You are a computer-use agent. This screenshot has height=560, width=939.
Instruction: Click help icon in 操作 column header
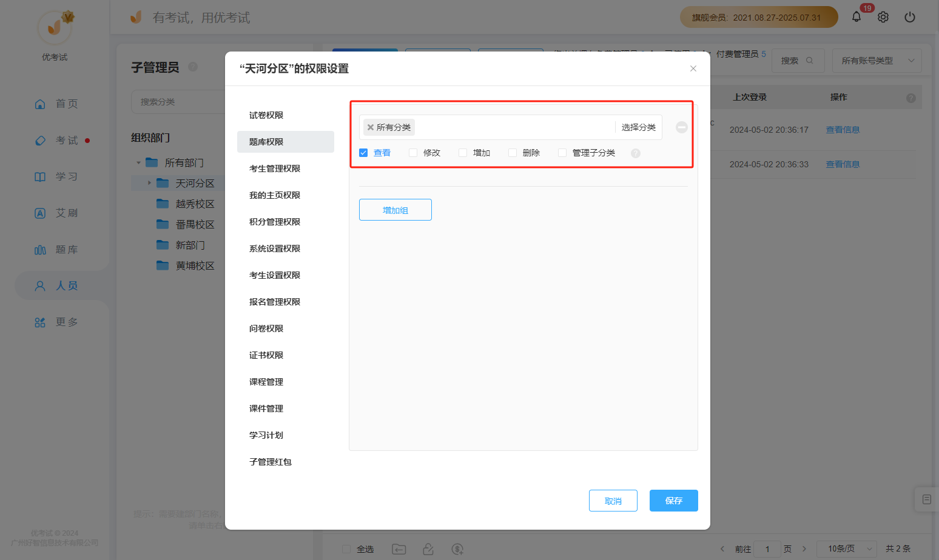click(911, 98)
